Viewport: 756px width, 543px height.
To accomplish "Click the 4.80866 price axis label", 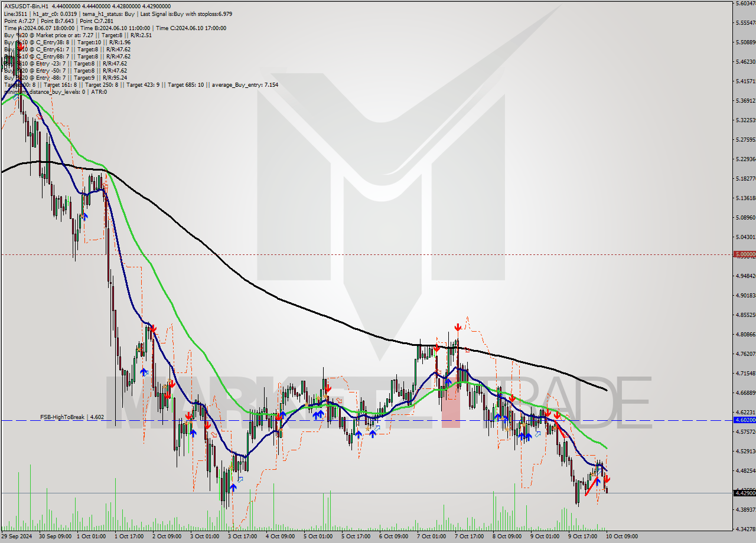I will [745, 334].
